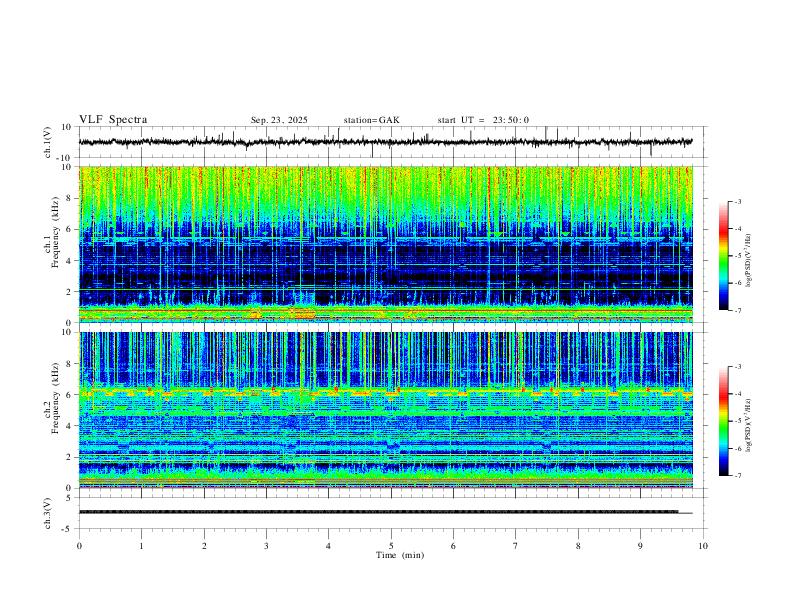The height and width of the screenshot is (612, 792).
Task: Click the ch.1 color bar "-7" tick value
Action: (x=738, y=310)
